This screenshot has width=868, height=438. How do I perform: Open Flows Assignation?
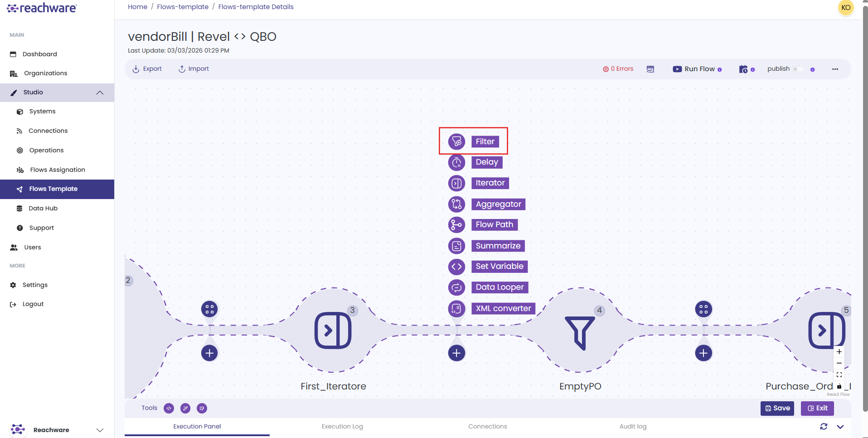58,170
